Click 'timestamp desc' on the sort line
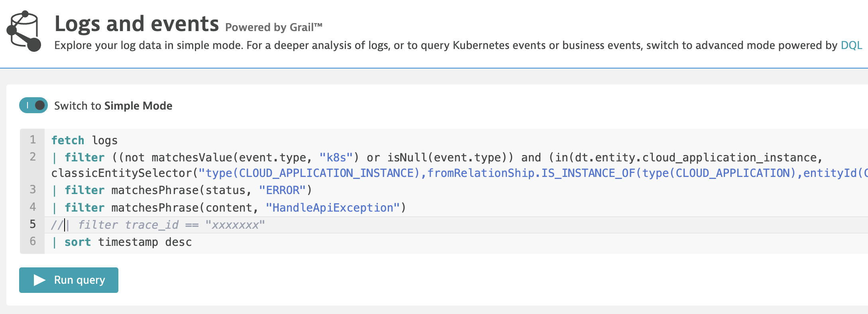Image resolution: width=868 pixels, height=314 pixels. point(145,242)
